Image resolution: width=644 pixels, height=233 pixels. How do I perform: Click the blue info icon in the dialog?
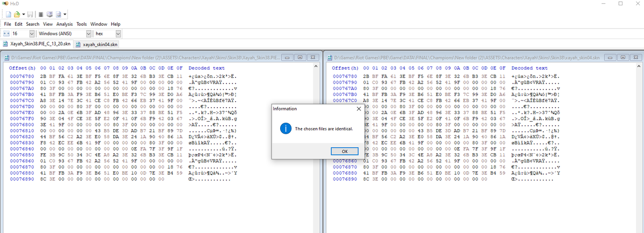click(x=287, y=129)
